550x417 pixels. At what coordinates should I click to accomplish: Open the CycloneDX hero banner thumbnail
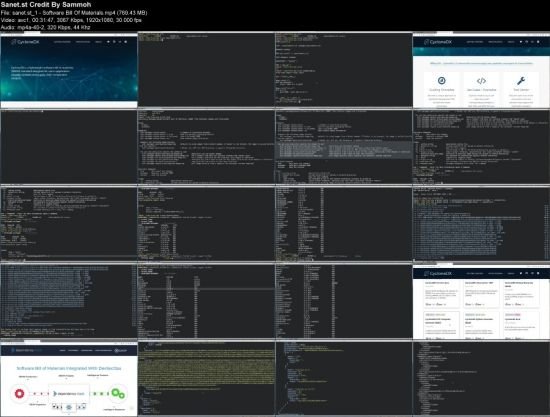(x=69, y=70)
